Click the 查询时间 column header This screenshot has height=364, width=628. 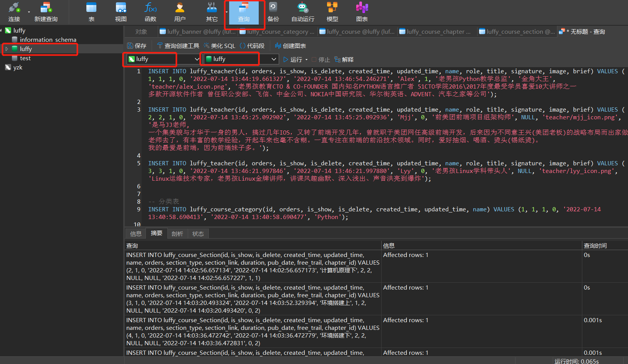click(605, 245)
